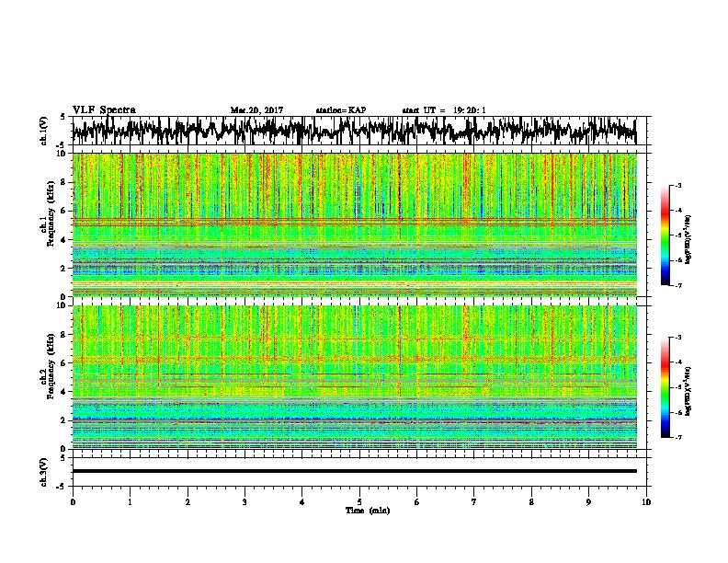Click the color scale bar beside ch.2 spectrogram

[x=665, y=387]
